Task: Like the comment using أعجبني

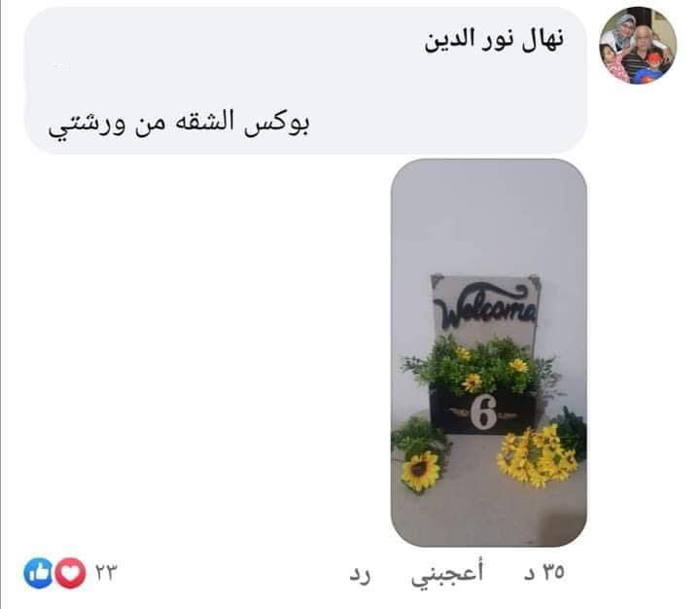Action: tap(447, 573)
